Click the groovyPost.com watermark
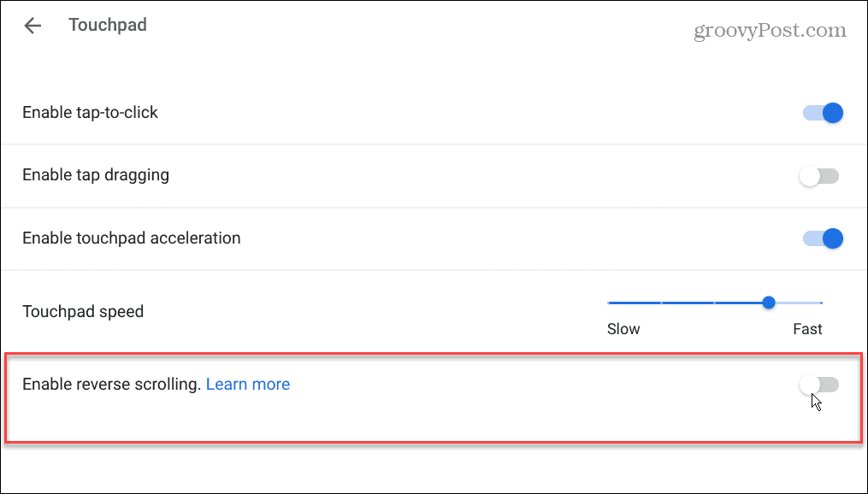Screen dimensions: 868x494 click(x=770, y=31)
